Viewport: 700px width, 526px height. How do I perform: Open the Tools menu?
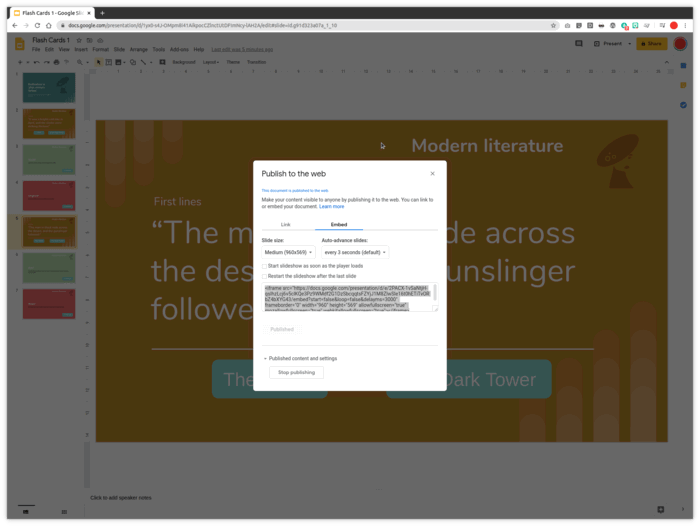tap(158, 50)
